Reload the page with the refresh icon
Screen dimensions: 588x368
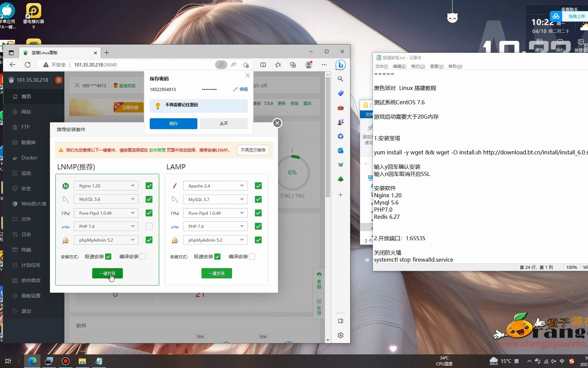28,65
